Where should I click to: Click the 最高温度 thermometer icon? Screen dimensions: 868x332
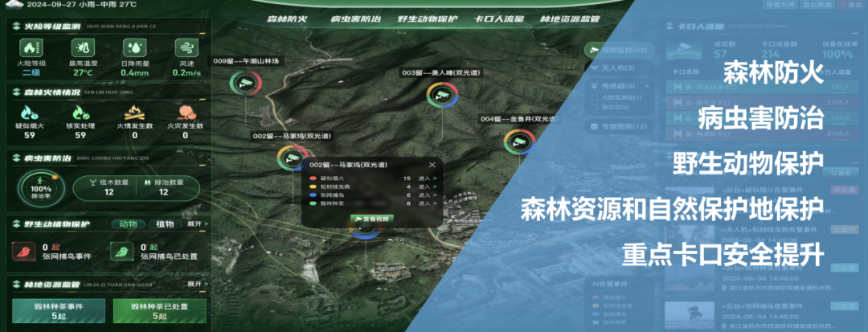[x=83, y=48]
